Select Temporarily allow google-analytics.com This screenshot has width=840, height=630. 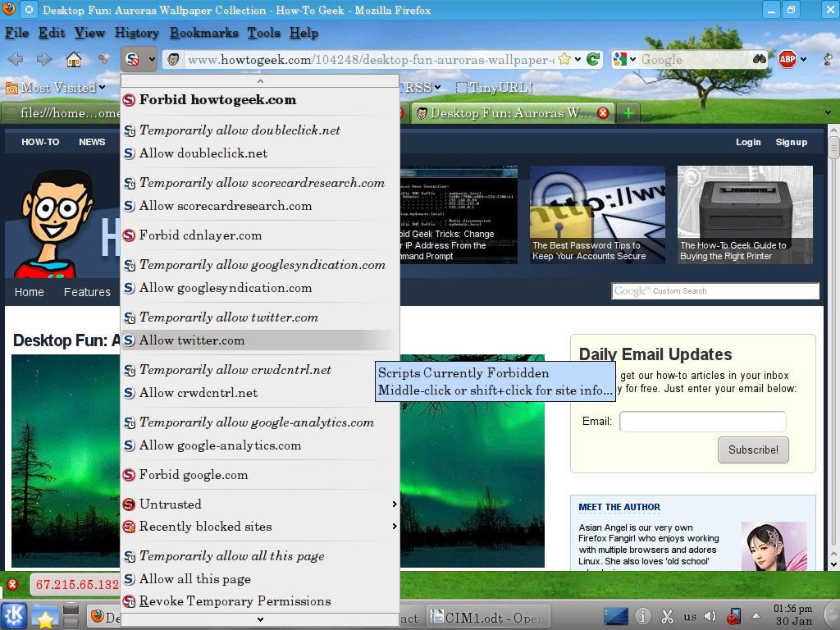[x=260, y=422]
